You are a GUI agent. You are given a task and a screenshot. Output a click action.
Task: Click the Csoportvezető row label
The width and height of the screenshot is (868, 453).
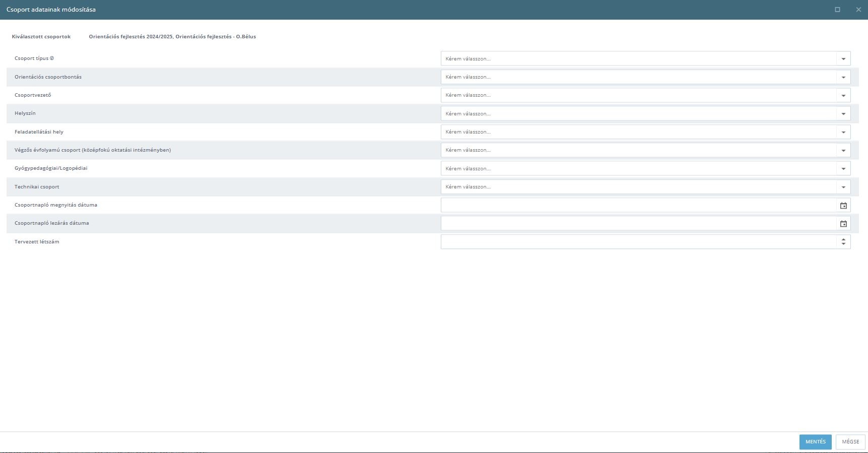coord(33,95)
